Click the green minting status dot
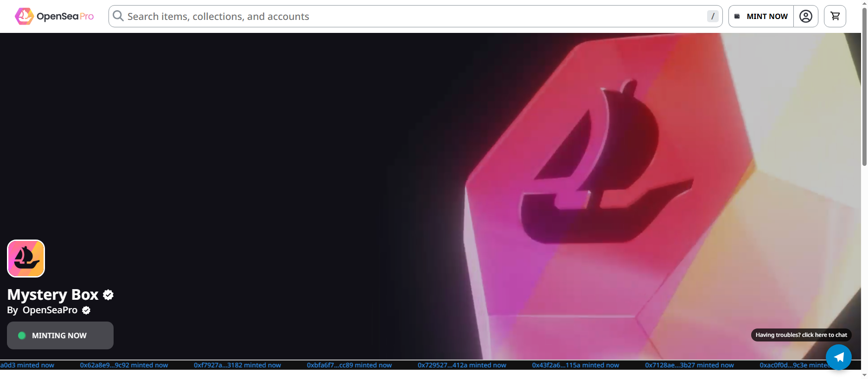 (22, 335)
